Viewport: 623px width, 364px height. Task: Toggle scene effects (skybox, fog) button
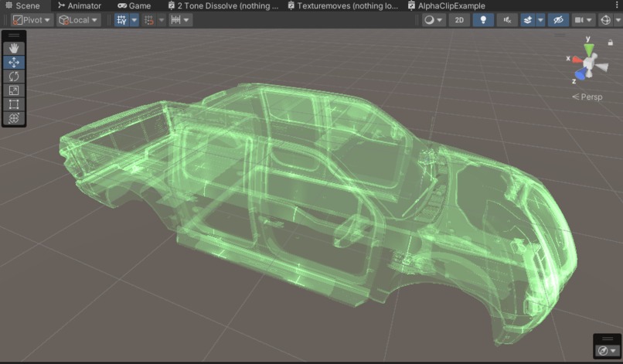pos(528,20)
